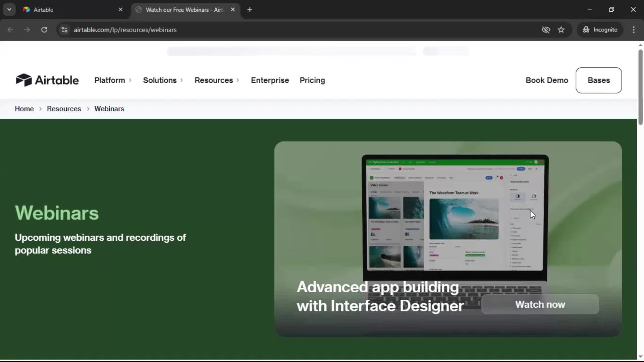Image resolution: width=644 pixels, height=362 pixels.
Task: Reload the webinars page
Action: (x=44, y=30)
